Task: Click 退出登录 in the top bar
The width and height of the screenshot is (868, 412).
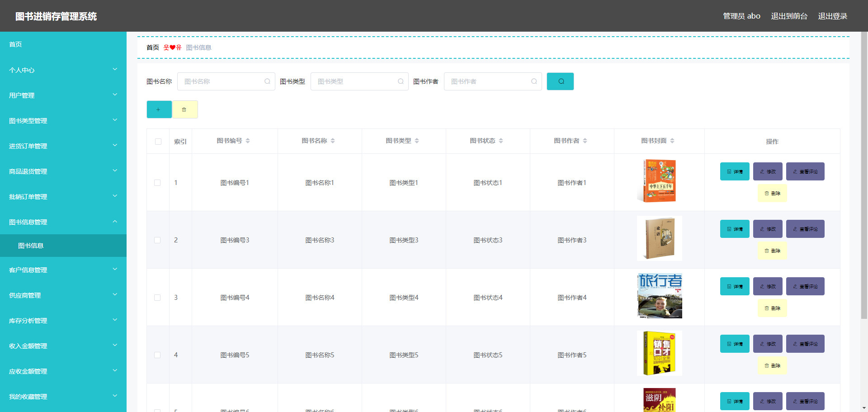Action: (x=832, y=16)
